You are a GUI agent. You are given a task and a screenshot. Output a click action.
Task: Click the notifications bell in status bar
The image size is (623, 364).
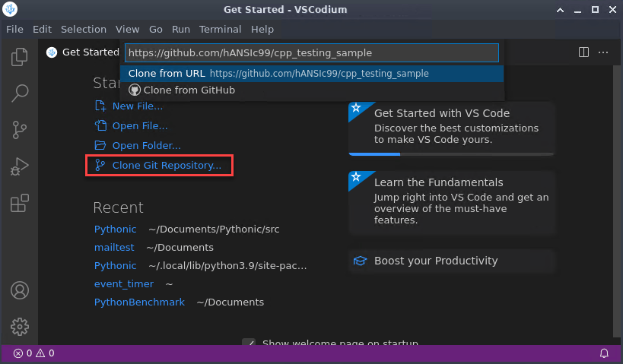604,353
